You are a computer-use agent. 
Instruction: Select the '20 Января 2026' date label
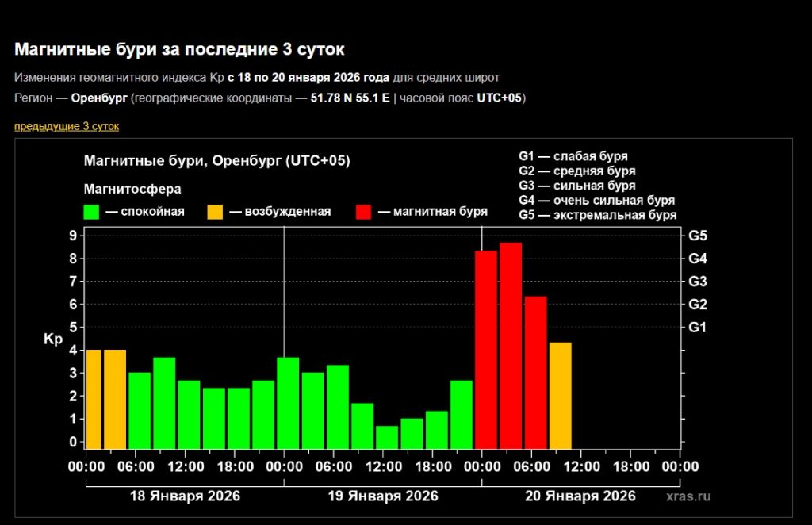tap(580, 496)
